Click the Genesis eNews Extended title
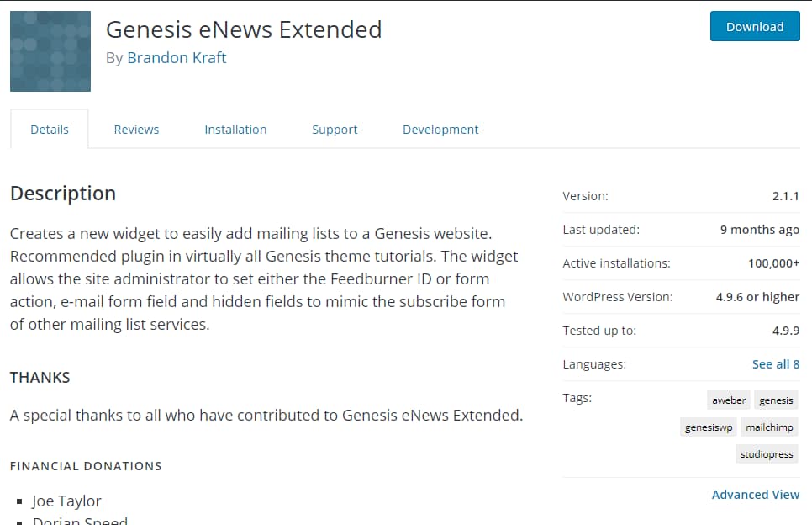Screen dimensions: 812x525 point(243,29)
